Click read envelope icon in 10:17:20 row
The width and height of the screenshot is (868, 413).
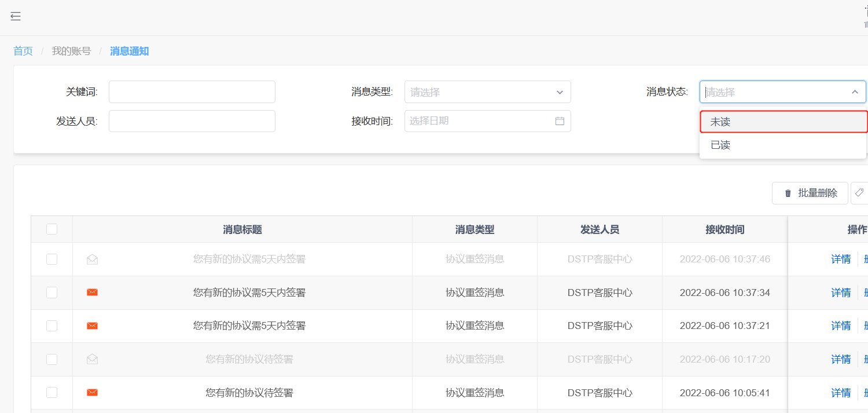click(92, 360)
